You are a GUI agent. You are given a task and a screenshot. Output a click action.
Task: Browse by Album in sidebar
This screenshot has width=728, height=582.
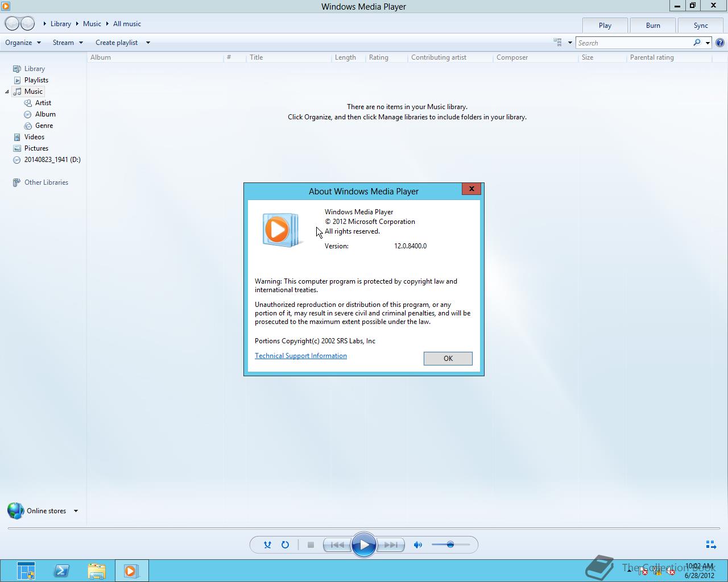pos(45,114)
